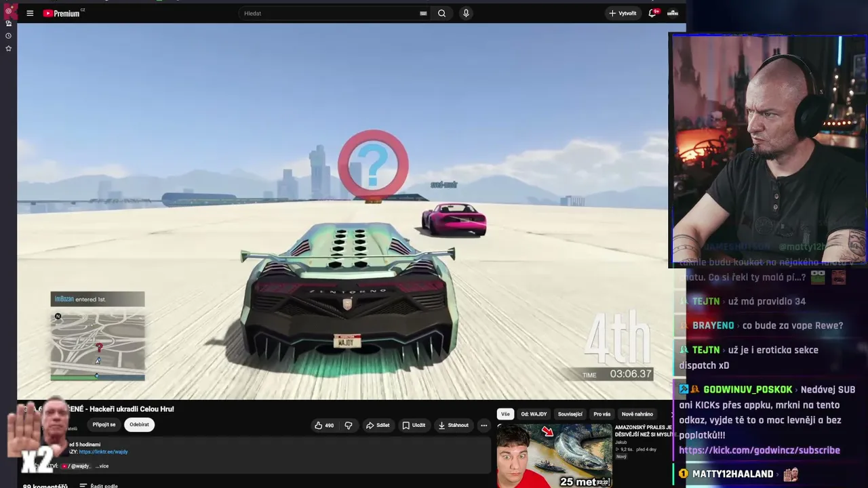Save the video with Uložit

pos(414,426)
